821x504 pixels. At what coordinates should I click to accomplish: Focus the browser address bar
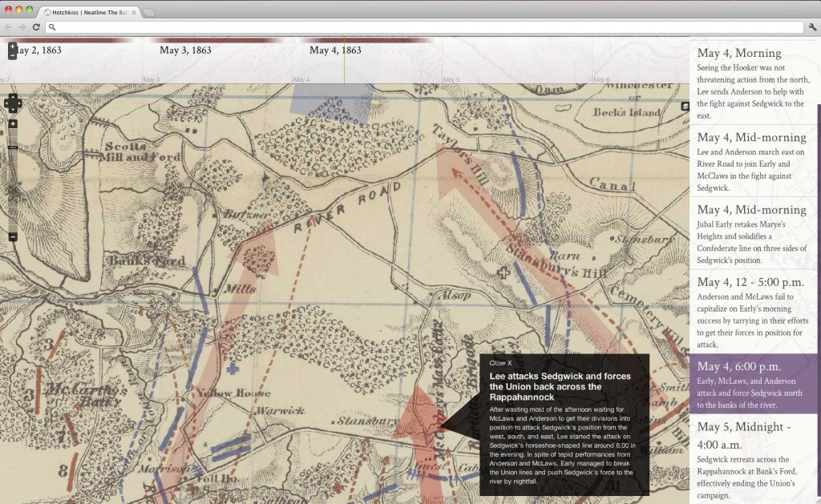[424, 26]
